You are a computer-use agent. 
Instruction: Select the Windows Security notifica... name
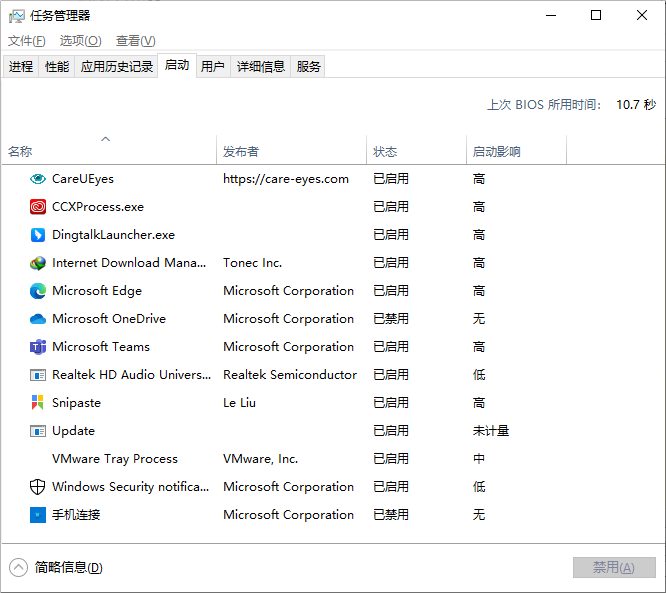[x=130, y=487]
